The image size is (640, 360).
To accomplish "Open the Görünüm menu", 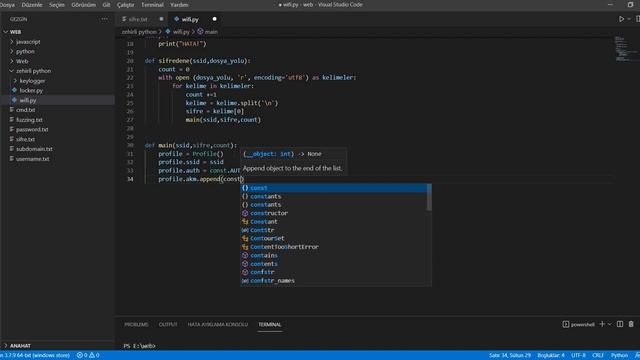I will tap(83, 5).
